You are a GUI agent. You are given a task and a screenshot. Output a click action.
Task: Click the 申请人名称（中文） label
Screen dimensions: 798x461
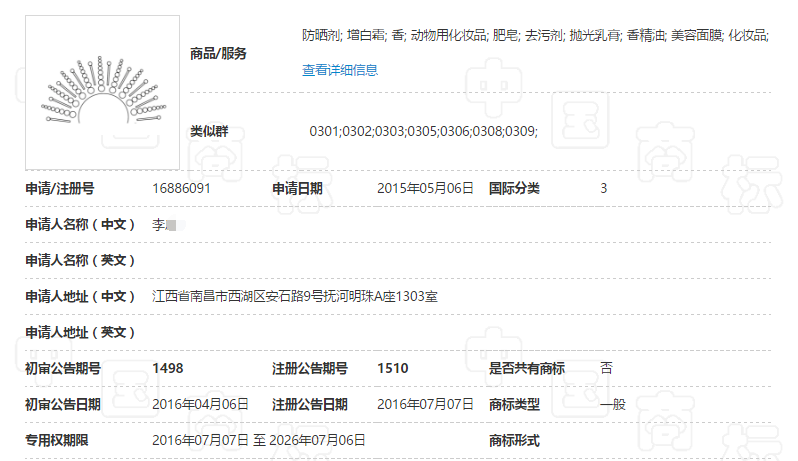(80, 224)
